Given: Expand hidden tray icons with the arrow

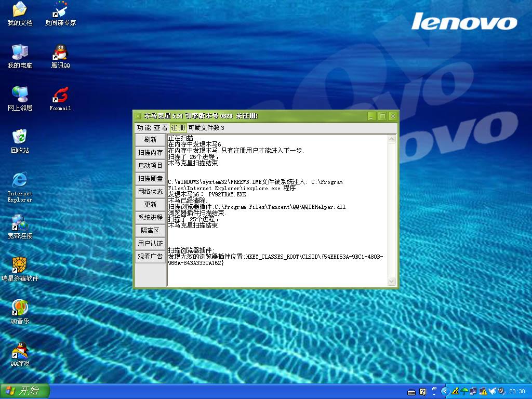Looking at the screenshot, I should (445, 392).
